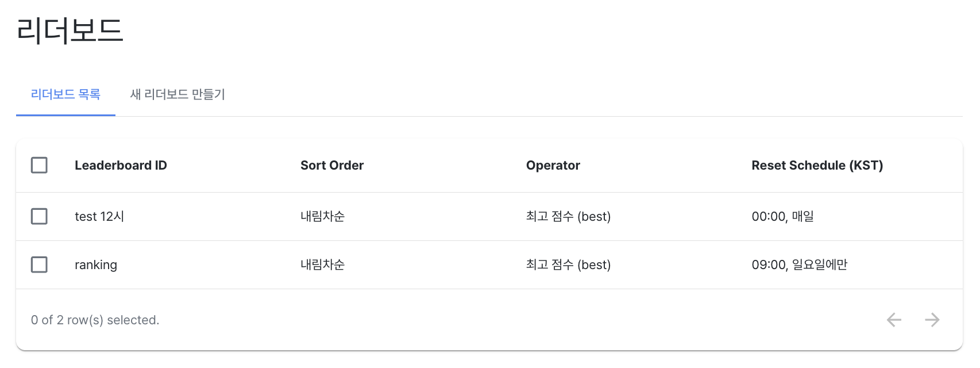Click the 00:00, 매일 reset schedule cell
980x368 pixels.
click(x=782, y=216)
